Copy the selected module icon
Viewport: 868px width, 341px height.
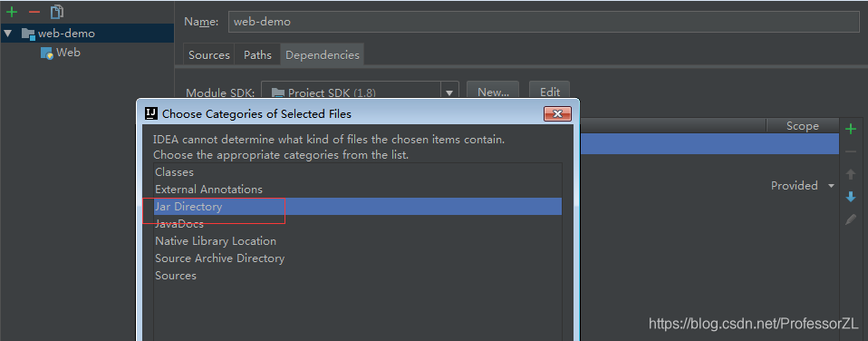pyautogui.click(x=56, y=12)
